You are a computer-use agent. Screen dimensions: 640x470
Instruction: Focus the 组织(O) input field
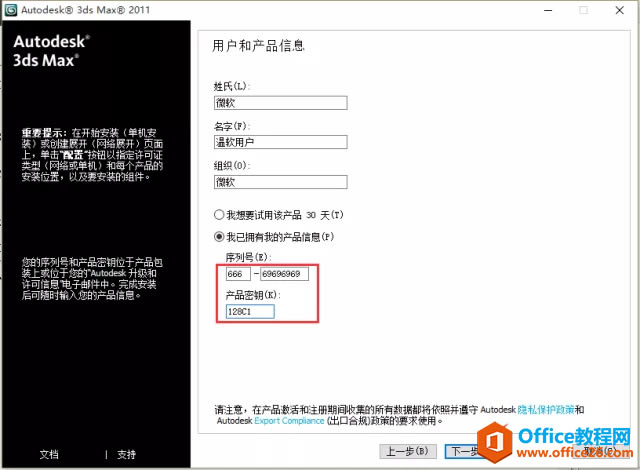coord(280,182)
